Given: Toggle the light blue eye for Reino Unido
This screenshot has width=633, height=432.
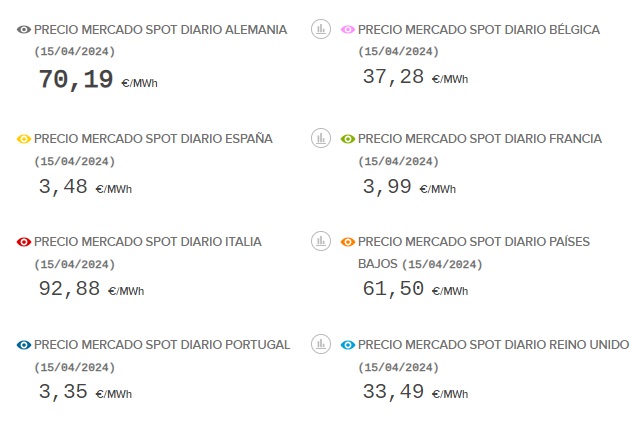Looking at the screenshot, I should (347, 345).
